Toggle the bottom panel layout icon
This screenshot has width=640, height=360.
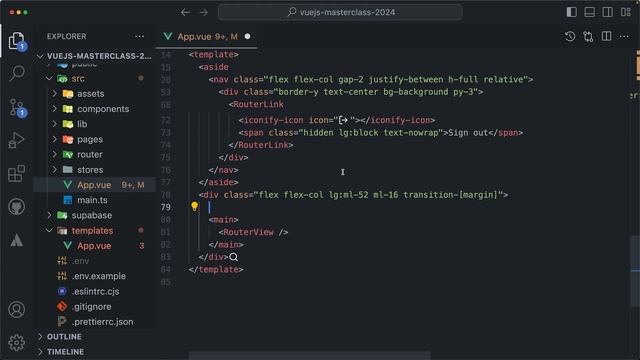[x=589, y=12]
